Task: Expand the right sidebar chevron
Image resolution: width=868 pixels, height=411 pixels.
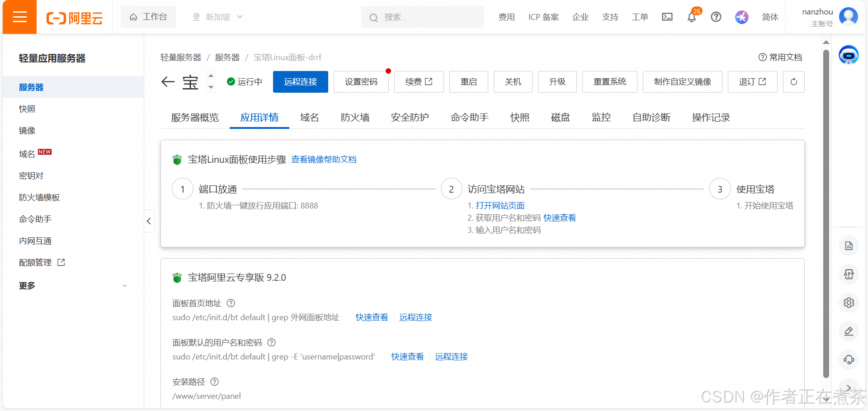Action: tap(849, 387)
